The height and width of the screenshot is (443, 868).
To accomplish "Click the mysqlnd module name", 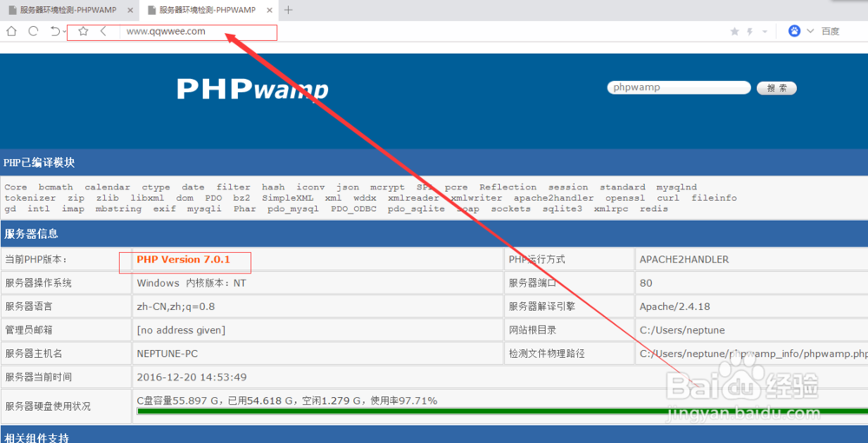I will click(x=676, y=187).
